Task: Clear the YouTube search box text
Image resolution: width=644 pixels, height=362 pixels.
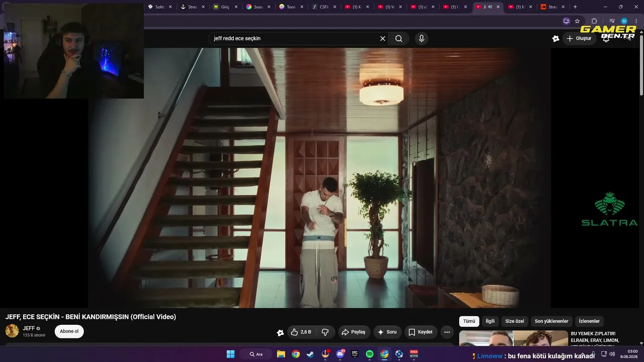Action: click(x=382, y=39)
